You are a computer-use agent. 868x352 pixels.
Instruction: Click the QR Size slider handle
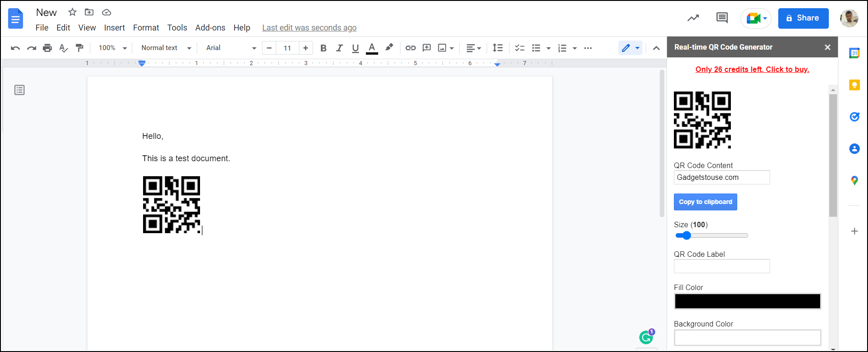[x=686, y=235]
